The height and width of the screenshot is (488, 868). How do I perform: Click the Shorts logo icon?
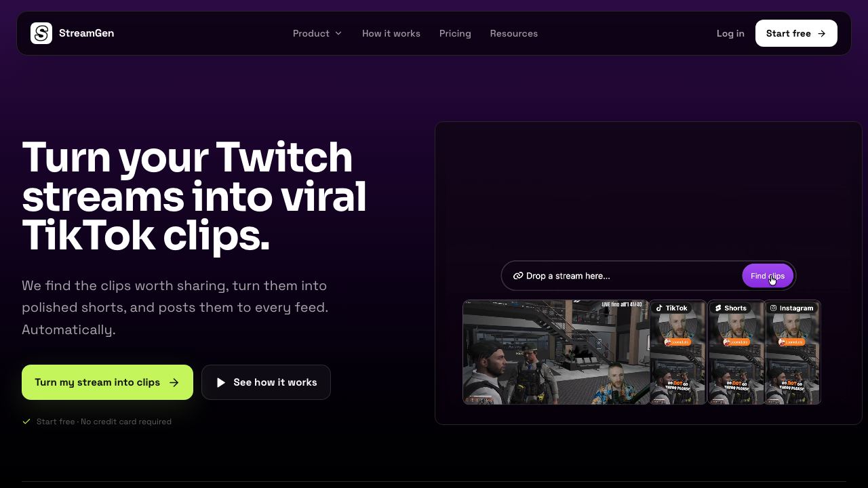click(x=718, y=308)
